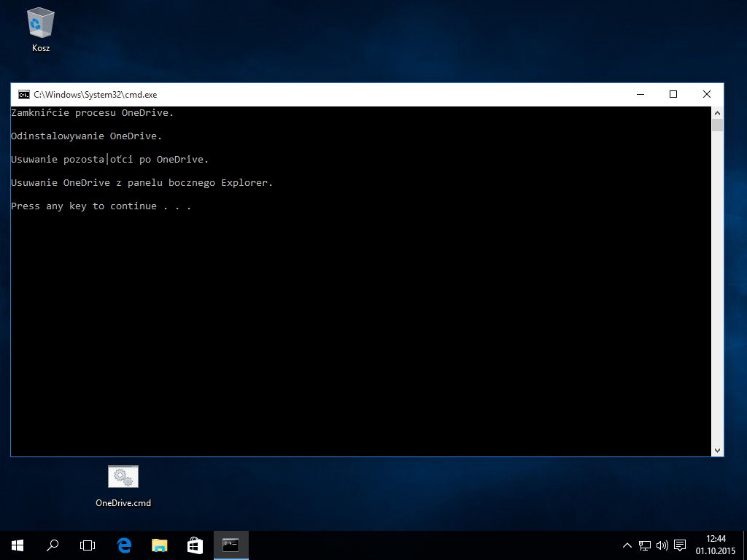Open the Windows Start menu
Screen dimensions: 747x560
18,545
